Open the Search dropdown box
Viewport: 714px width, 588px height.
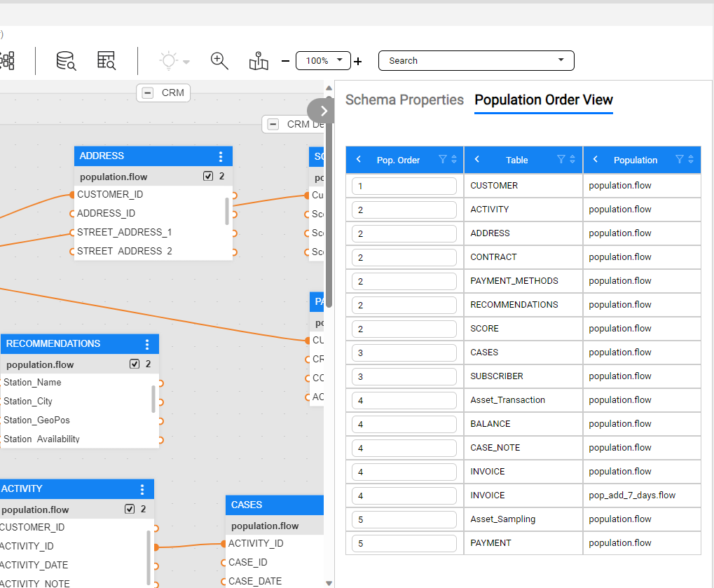pyautogui.click(x=476, y=61)
